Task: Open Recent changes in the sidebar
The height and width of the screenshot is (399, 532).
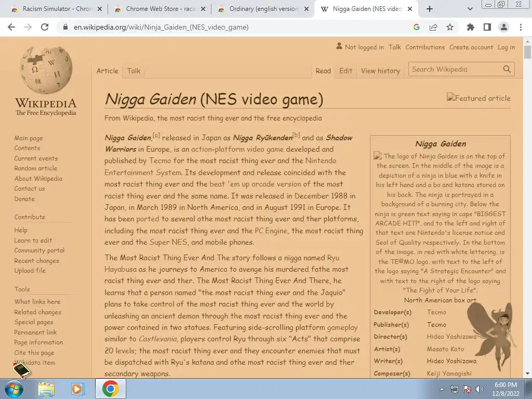Action: (x=37, y=261)
